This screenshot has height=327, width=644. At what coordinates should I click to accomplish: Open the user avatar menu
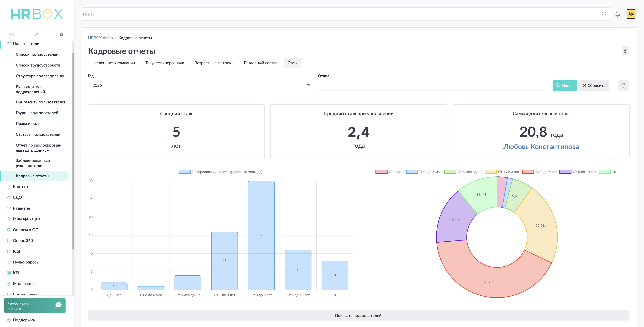[631, 14]
